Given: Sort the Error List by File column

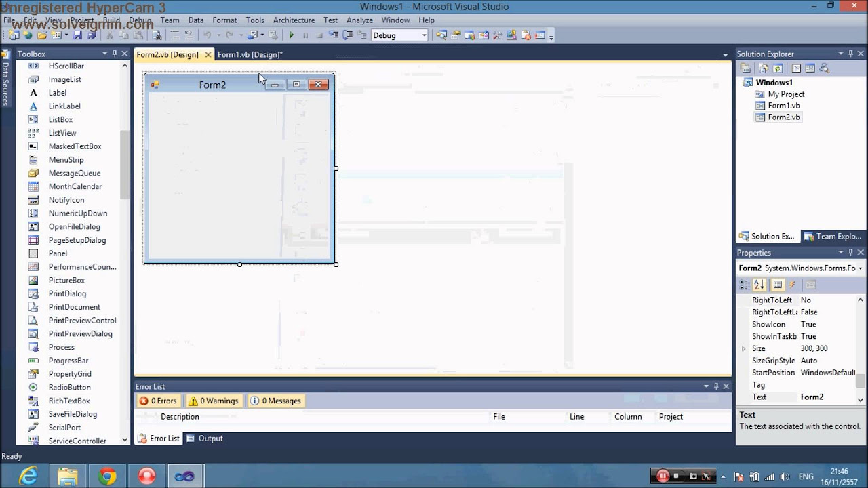Looking at the screenshot, I should point(499,417).
